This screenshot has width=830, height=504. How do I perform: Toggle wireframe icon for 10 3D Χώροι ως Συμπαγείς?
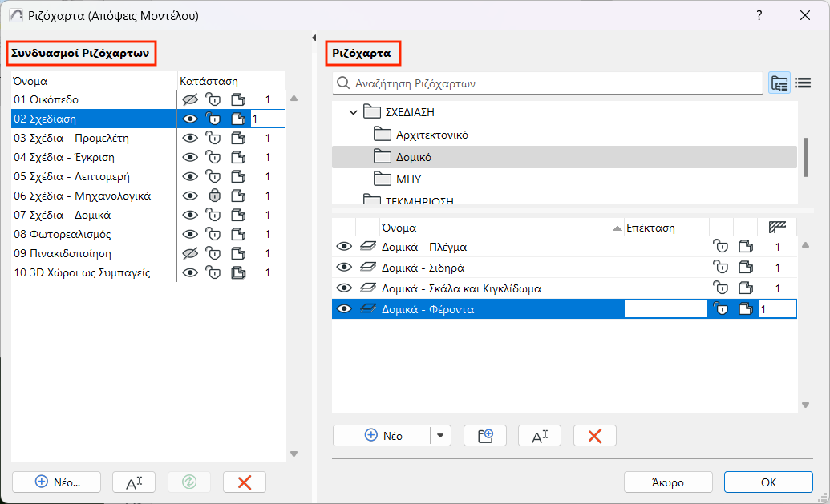coord(239,273)
